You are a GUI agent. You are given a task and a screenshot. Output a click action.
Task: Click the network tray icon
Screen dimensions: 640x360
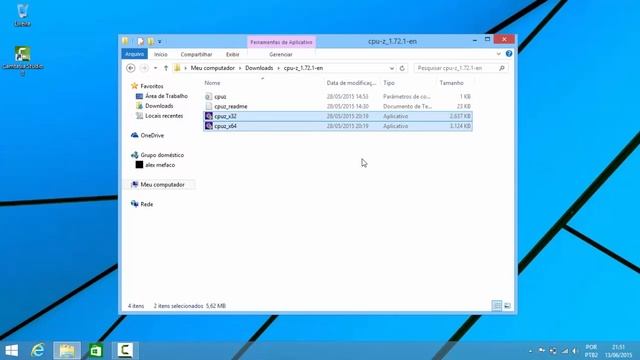coord(564,351)
